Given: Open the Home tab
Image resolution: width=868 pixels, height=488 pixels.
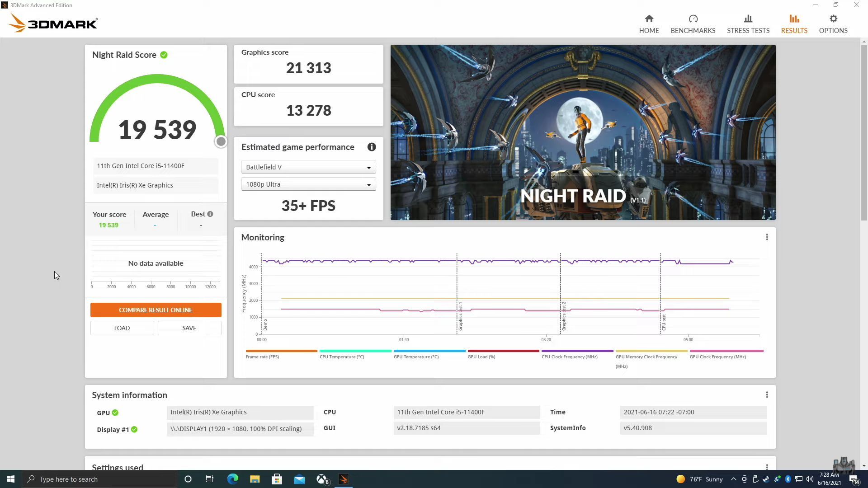Looking at the screenshot, I should (649, 24).
